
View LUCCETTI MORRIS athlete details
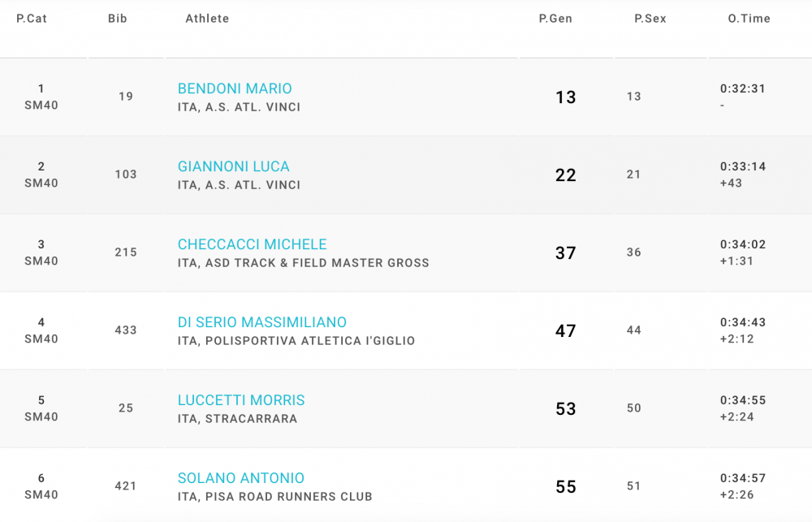click(241, 400)
